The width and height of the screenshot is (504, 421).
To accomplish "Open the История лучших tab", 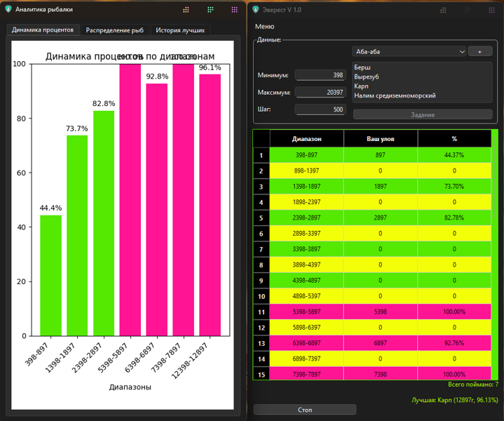I will (181, 30).
